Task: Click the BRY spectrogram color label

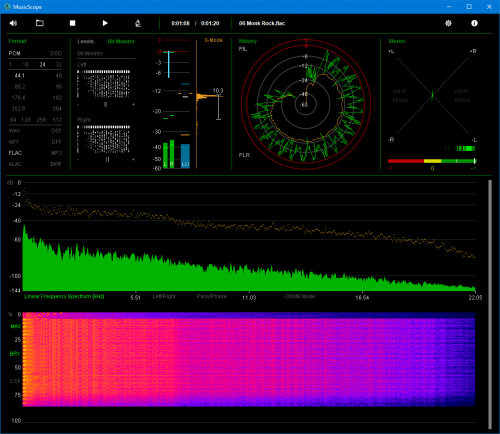Action: coord(15,354)
